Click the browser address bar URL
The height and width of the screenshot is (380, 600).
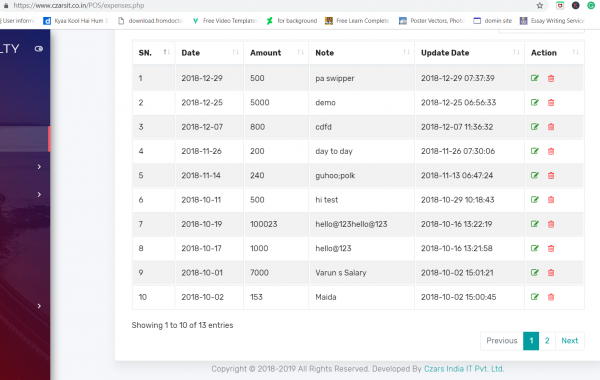(x=79, y=5)
